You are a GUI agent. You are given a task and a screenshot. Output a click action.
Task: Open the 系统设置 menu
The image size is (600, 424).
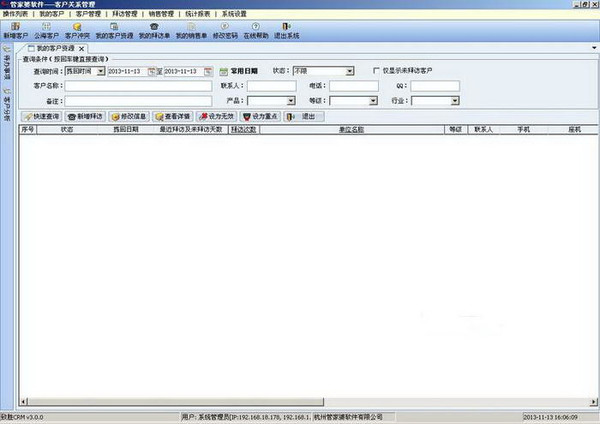(234, 15)
